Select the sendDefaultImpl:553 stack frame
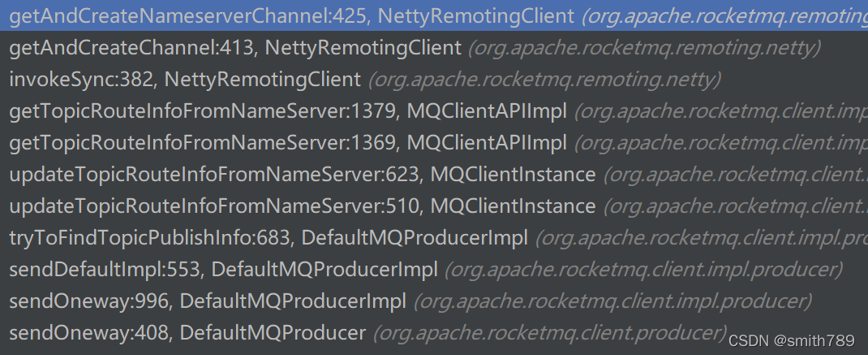868x355 pixels. 434,270
